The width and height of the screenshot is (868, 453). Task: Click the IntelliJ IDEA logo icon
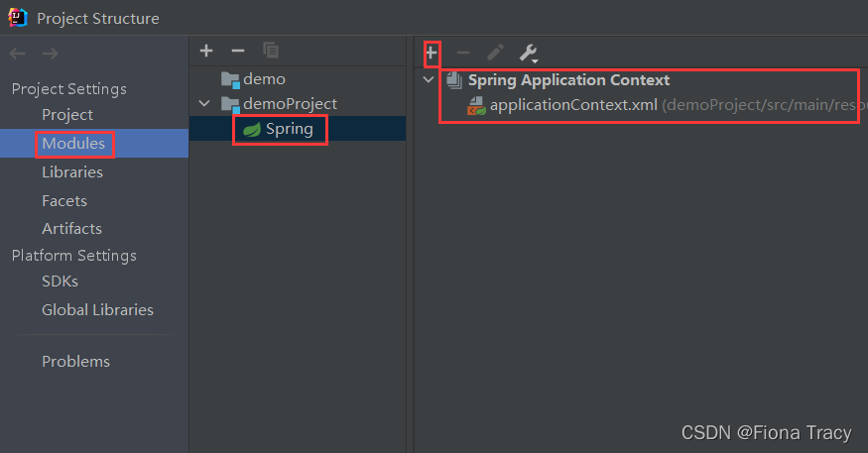pos(18,17)
